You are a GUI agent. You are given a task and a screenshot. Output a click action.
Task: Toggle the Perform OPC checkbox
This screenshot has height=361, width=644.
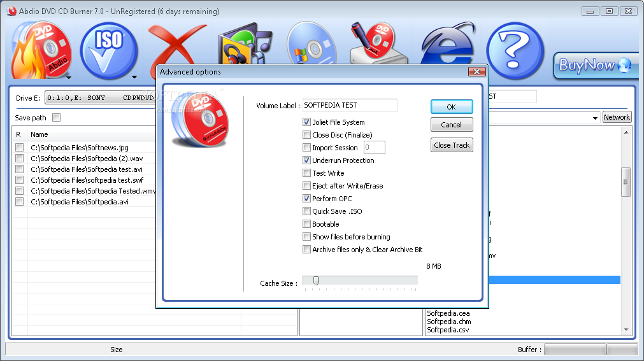point(306,199)
